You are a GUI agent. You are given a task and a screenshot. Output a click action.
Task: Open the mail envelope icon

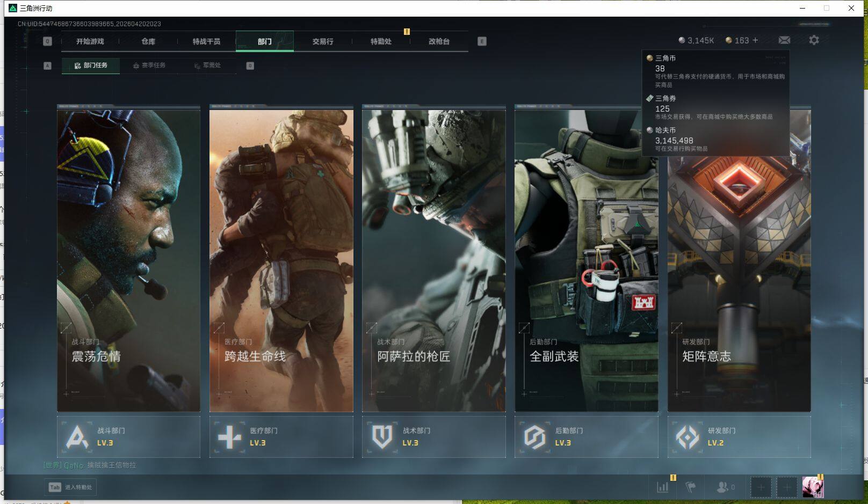tap(784, 40)
